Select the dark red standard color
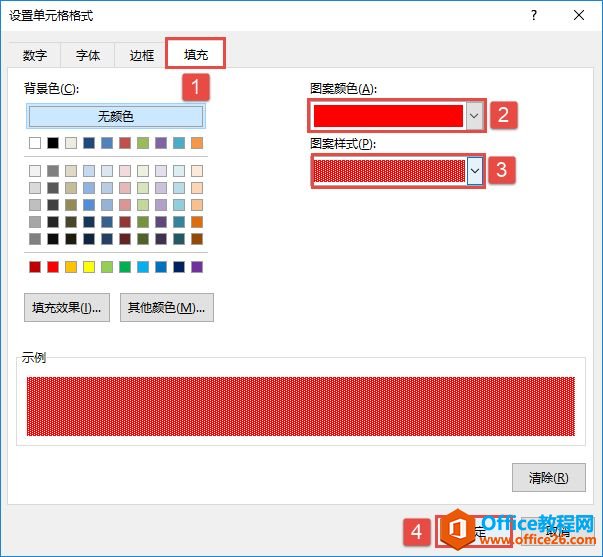This screenshot has width=603, height=557. (35, 267)
